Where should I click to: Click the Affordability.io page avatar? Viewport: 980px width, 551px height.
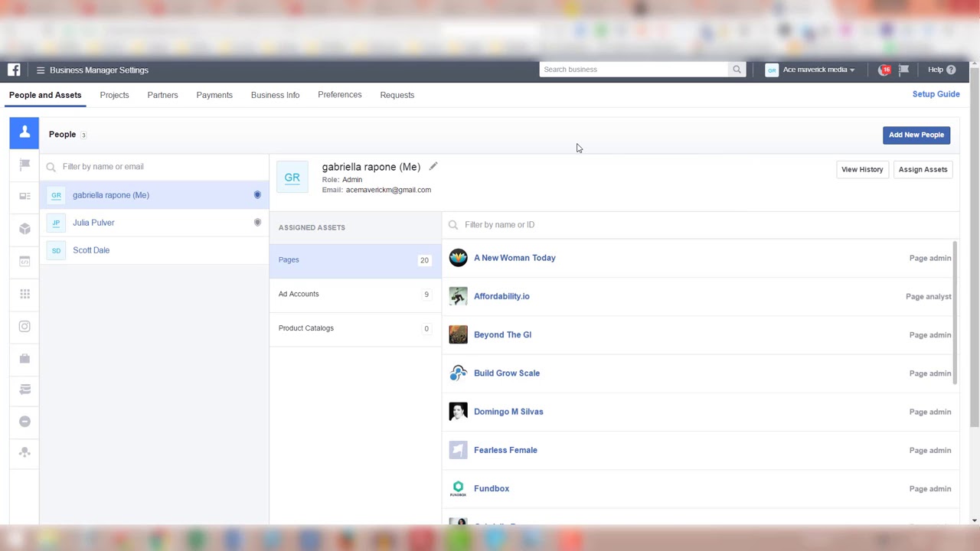pyautogui.click(x=458, y=296)
